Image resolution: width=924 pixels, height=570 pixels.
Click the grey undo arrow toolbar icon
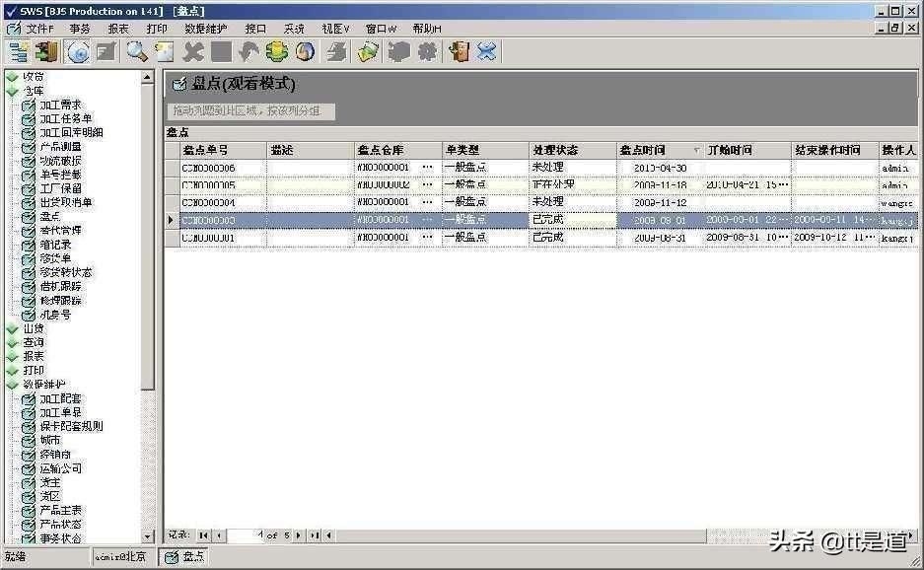(x=249, y=52)
